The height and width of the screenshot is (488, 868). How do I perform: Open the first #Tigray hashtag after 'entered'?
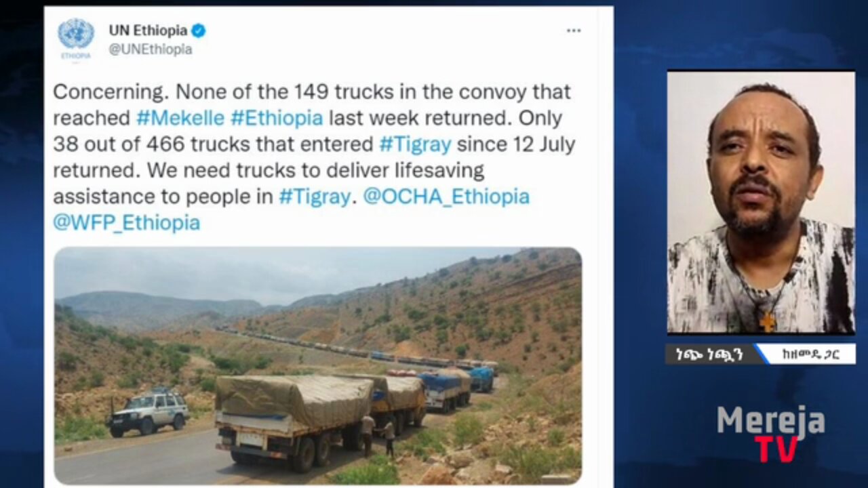click(x=414, y=144)
